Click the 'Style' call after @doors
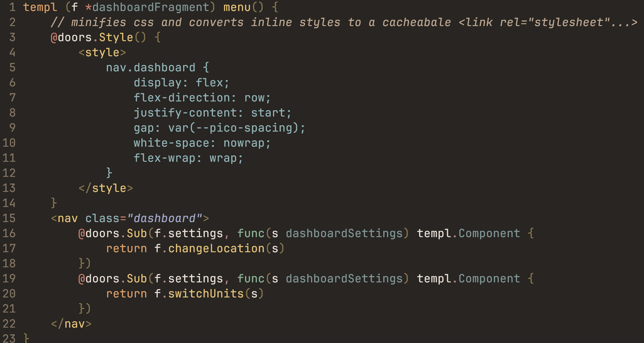 (x=116, y=37)
